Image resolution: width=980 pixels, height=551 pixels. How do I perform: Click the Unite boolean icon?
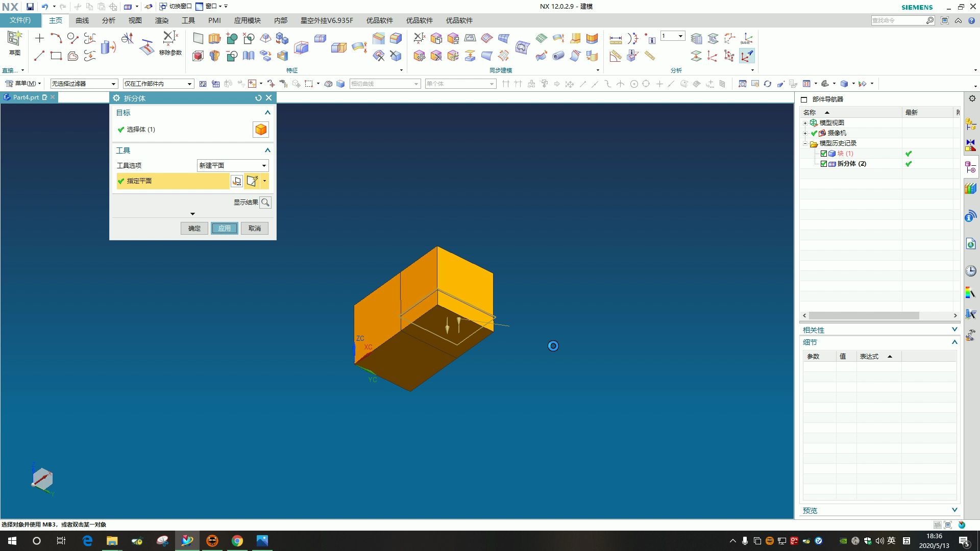(232, 38)
